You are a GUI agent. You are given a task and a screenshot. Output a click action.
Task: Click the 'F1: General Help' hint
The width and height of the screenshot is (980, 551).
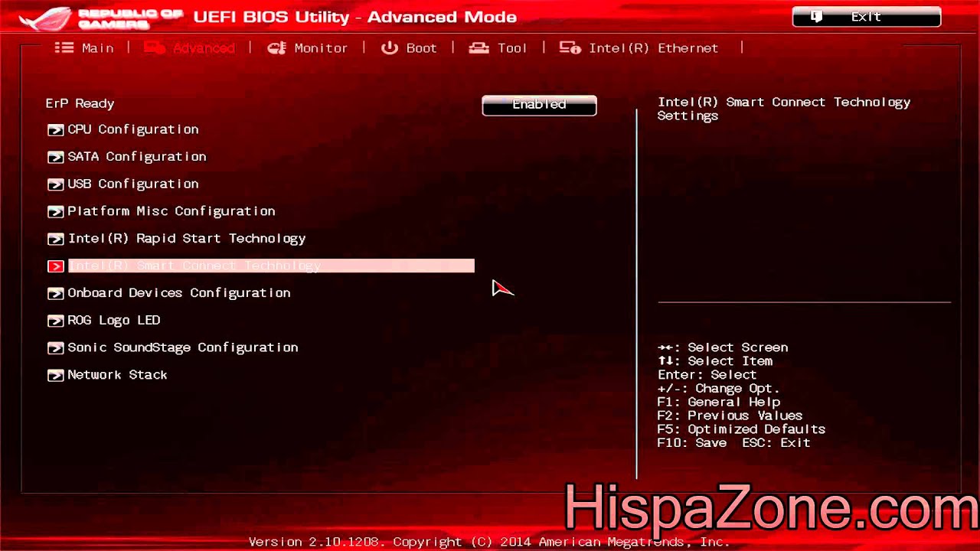(718, 402)
